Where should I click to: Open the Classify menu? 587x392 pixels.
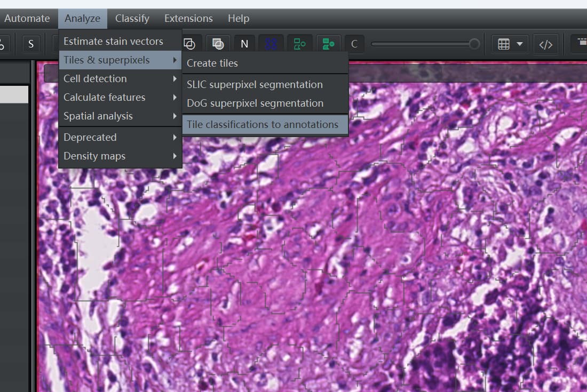[132, 18]
